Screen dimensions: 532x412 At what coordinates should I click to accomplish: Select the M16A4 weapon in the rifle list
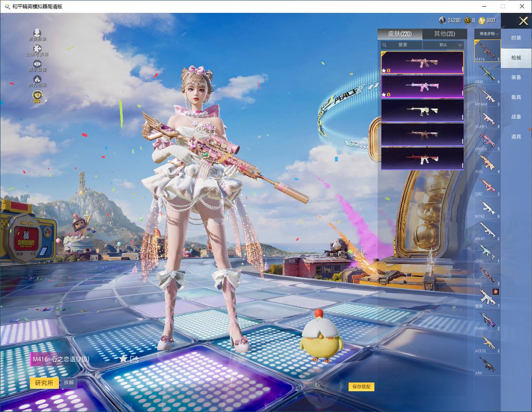[487, 96]
